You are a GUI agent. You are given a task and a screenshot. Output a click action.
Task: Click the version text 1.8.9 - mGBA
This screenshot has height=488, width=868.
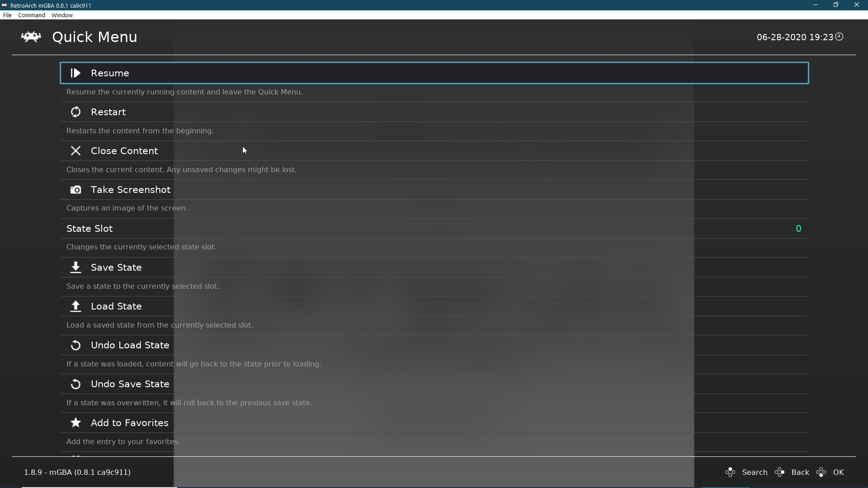coord(77,472)
